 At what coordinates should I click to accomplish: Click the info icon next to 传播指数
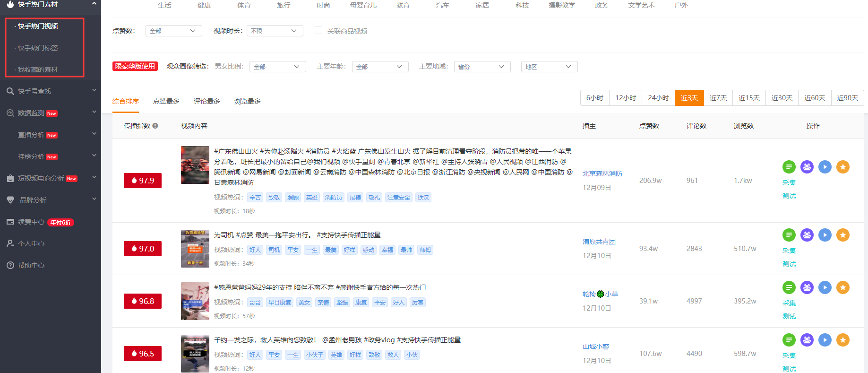155,126
